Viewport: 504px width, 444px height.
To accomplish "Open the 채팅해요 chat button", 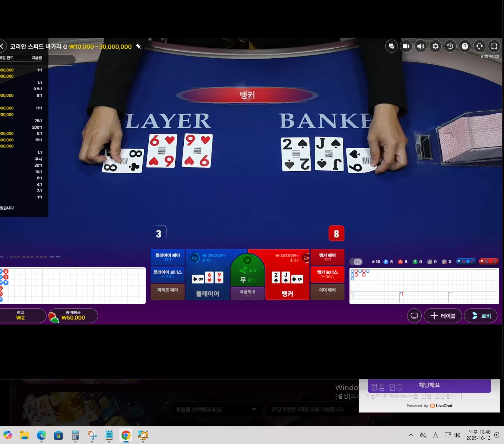I will (x=429, y=385).
